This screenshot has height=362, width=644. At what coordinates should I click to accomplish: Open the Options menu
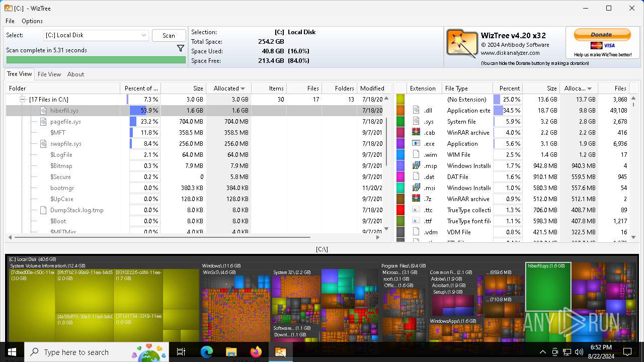tap(32, 21)
